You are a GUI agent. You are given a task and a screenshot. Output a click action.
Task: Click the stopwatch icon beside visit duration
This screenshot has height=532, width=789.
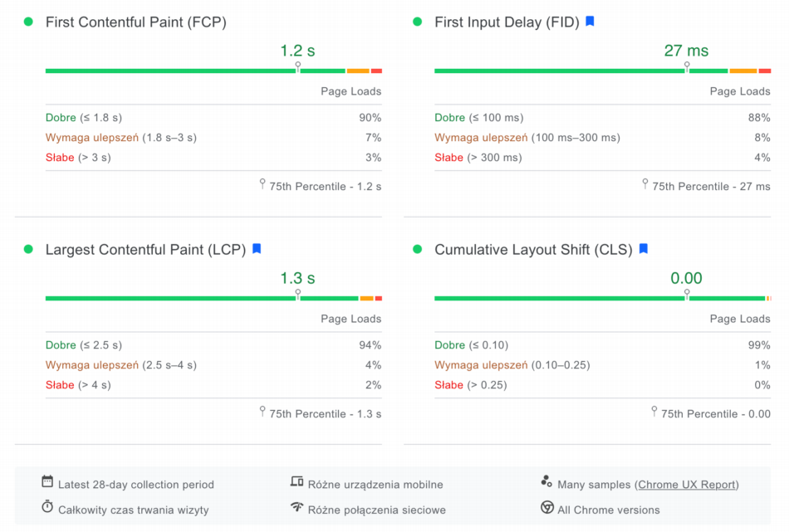[47, 507]
